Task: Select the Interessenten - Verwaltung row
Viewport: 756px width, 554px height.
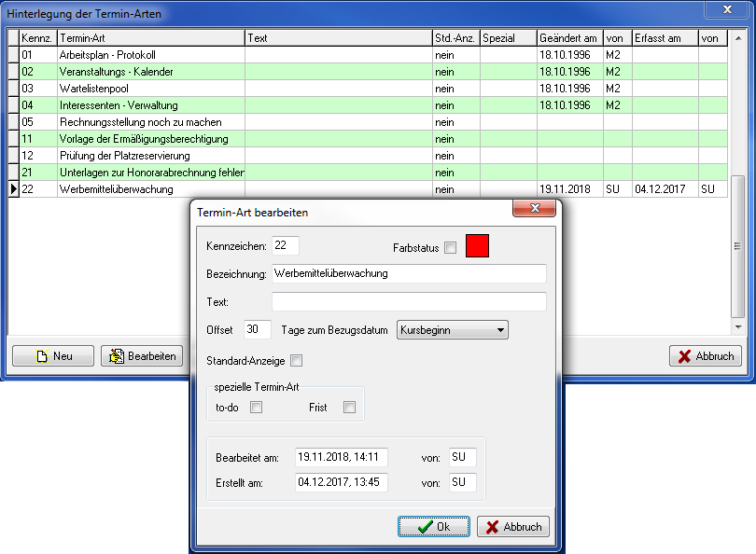Action: coord(368,105)
